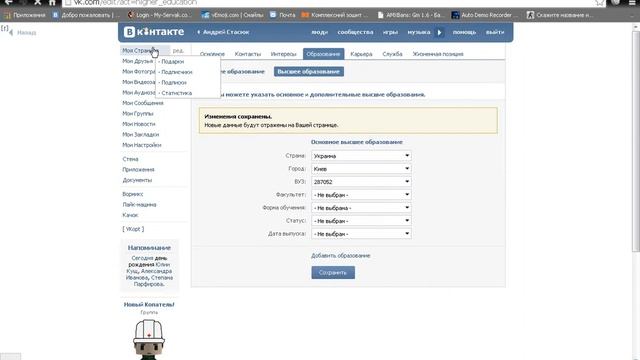Open the vEmoji.com bookmark
640x360 pixels.
pyautogui.click(x=232, y=15)
